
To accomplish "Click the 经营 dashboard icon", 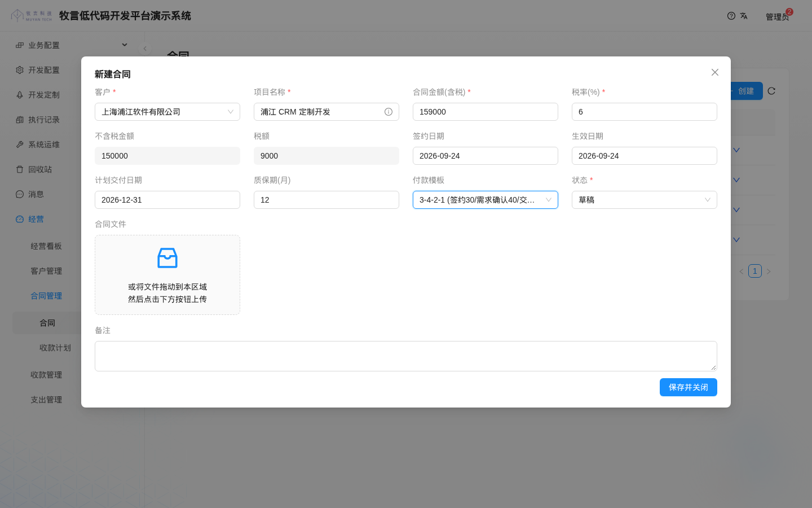I will 20,219.
